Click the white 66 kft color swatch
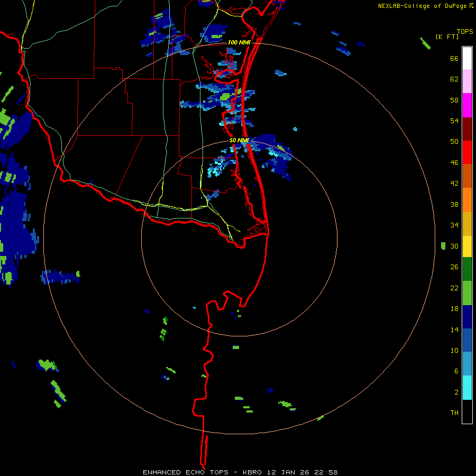This screenshot has width=476, height=476. click(467, 58)
